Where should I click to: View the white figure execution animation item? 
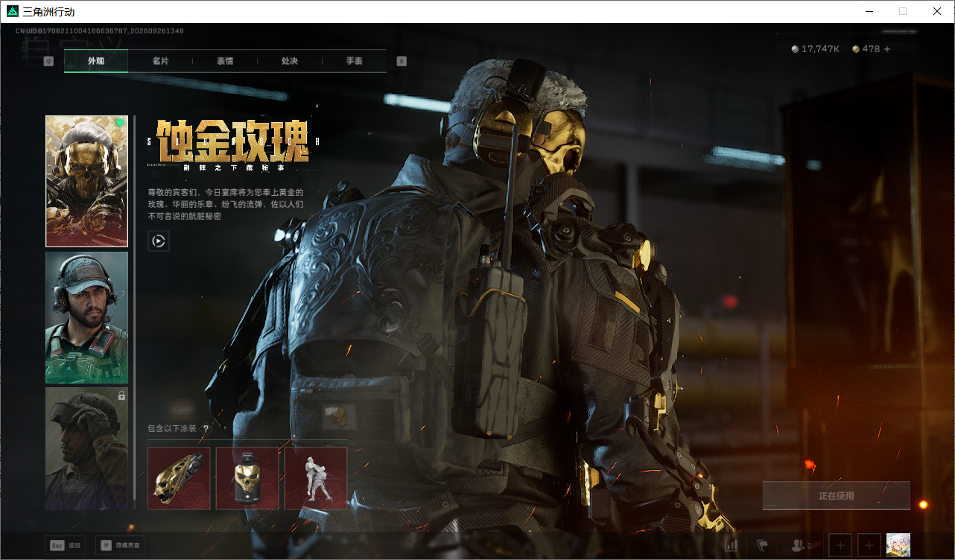click(316, 478)
